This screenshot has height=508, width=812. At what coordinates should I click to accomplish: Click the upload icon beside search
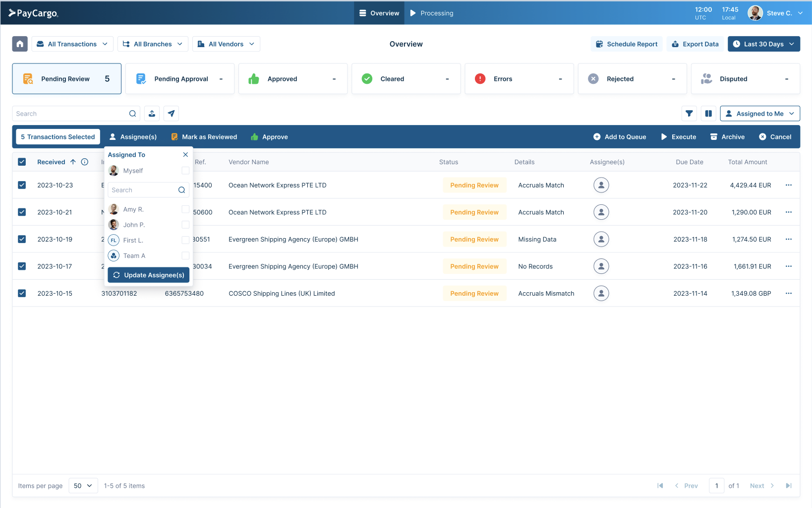[x=152, y=114]
